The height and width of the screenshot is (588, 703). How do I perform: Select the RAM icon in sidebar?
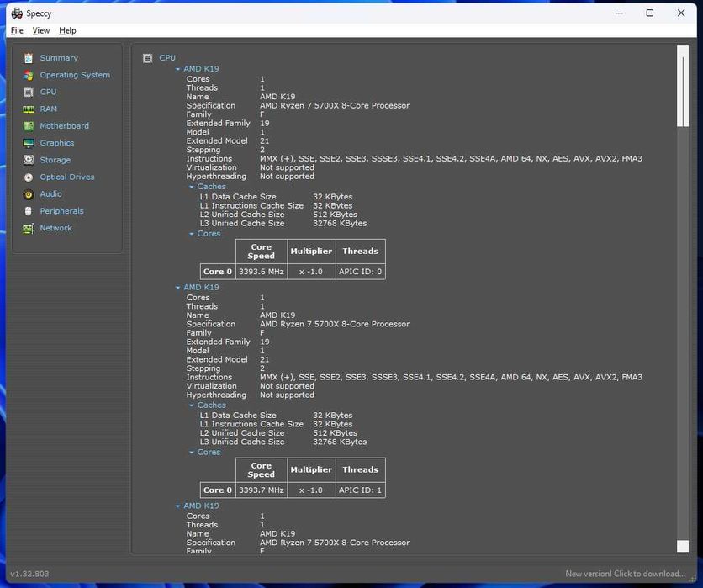click(x=29, y=109)
